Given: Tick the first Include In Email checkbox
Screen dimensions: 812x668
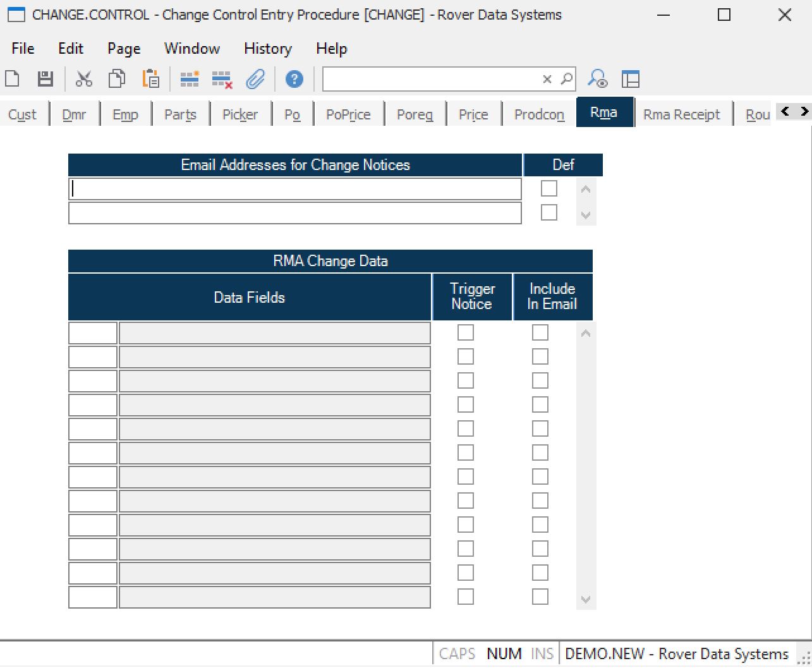Looking at the screenshot, I should coord(540,332).
